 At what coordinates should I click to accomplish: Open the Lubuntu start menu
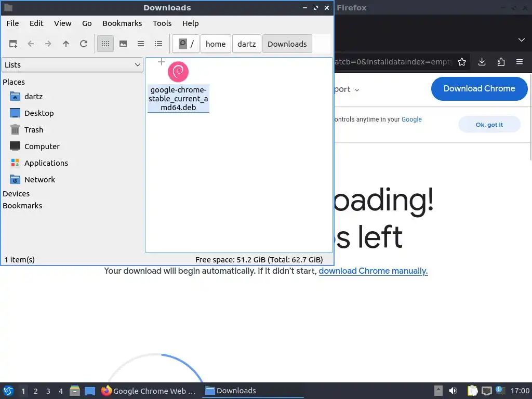tap(8, 391)
